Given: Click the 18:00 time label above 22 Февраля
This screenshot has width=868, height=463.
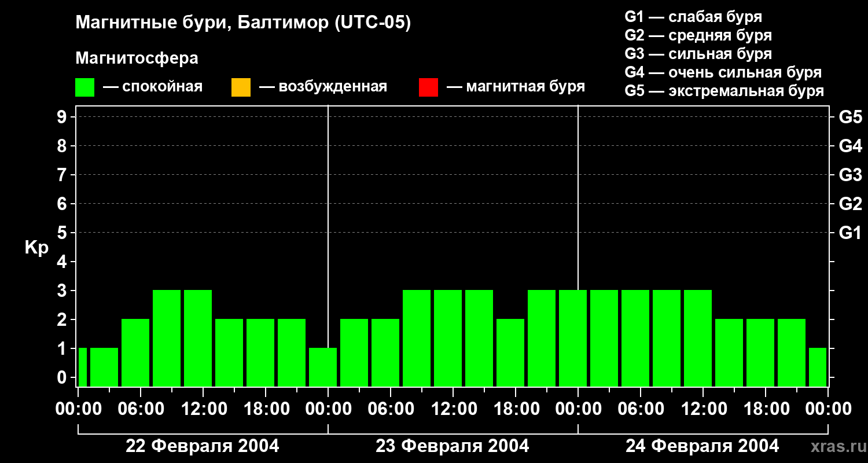Looking at the screenshot, I should [266, 409].
